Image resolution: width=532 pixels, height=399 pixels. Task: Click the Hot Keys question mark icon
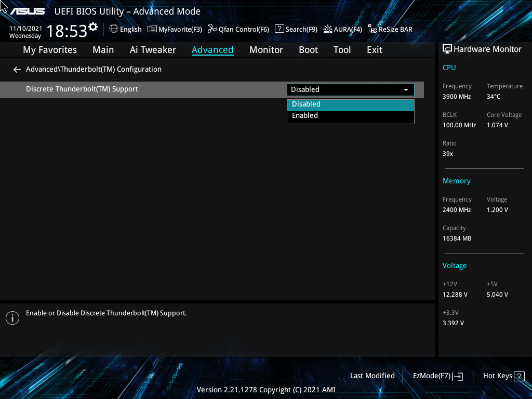click(x=519, y=376)
